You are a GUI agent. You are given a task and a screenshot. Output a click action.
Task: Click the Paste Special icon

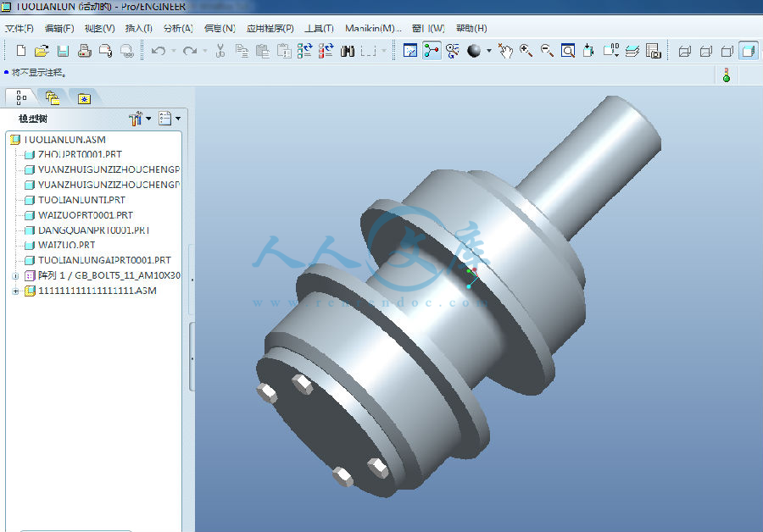tap(284, 51)
